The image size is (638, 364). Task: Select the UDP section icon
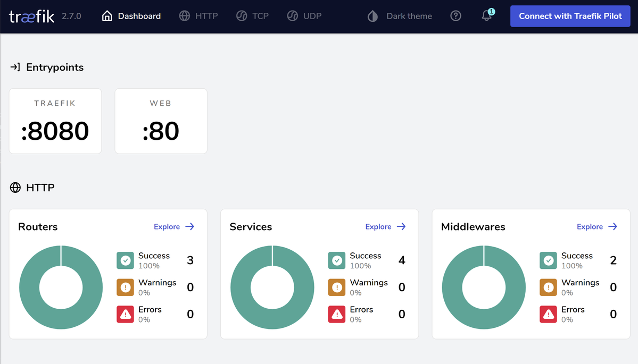point(292,16)
